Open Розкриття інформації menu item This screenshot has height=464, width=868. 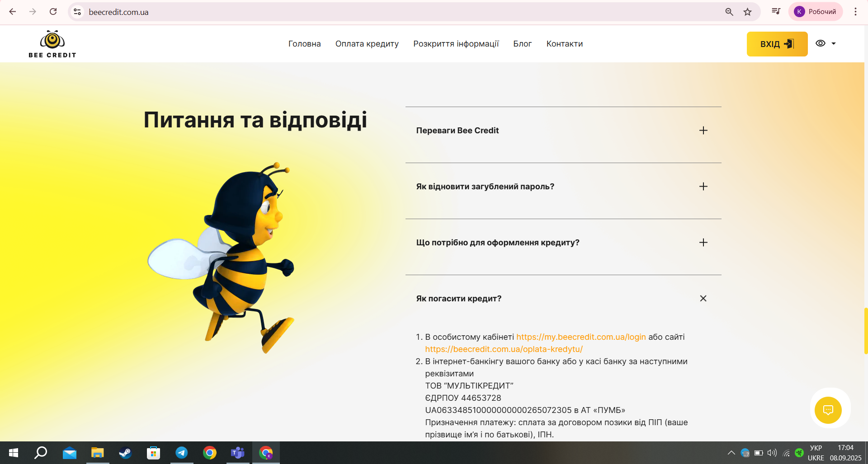click(456, 44)
